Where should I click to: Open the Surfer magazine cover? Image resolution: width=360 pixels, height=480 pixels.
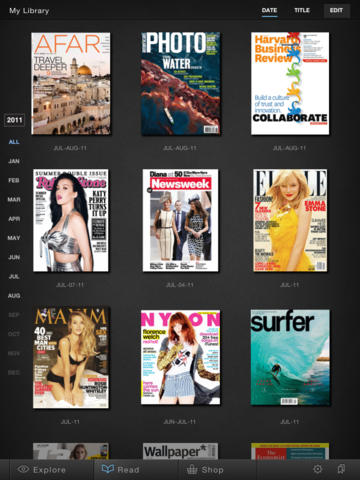(290, 357)
